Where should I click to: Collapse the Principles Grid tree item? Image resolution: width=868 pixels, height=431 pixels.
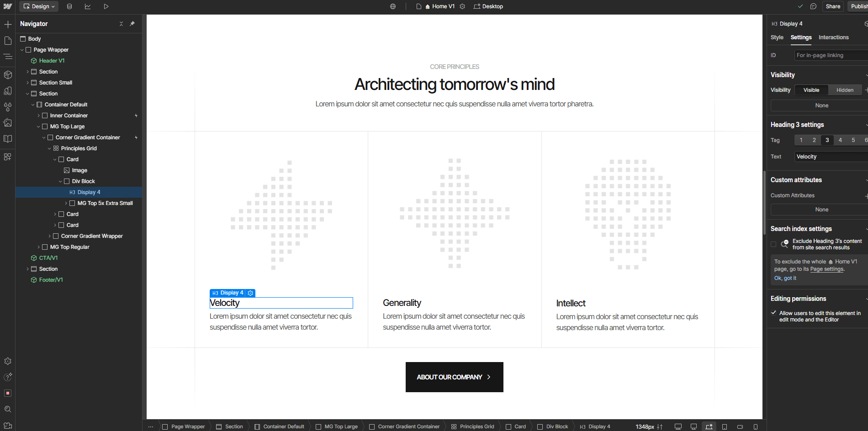(49, 148)
